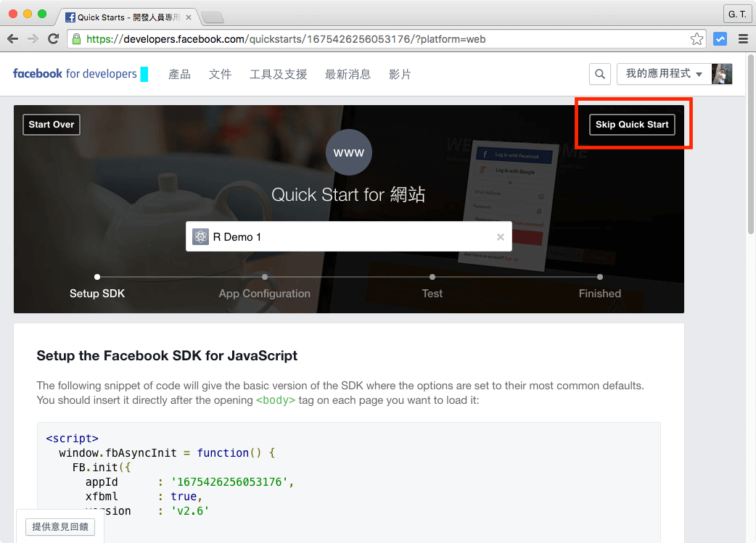Click the WWW platform circle icon
The width and height of the screenshot is (756, 543).
coord(349,153)
